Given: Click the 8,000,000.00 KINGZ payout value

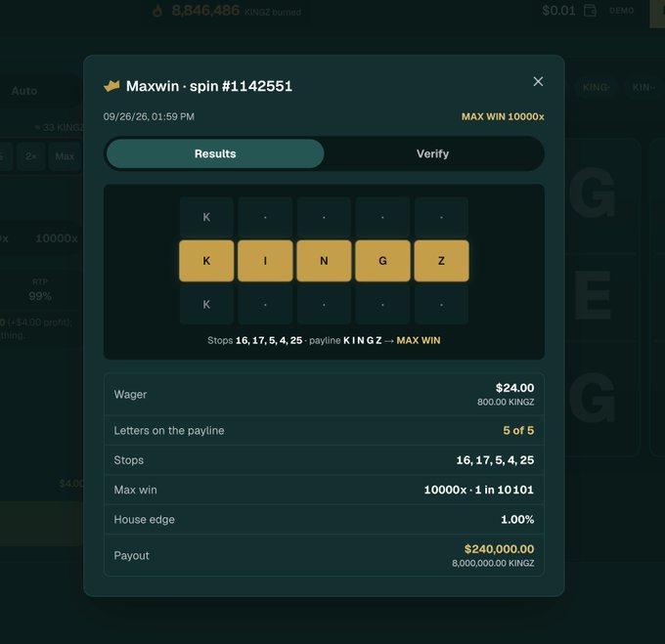Looking at the screenshot, I should pyautogui.click(x=493, y=564).
